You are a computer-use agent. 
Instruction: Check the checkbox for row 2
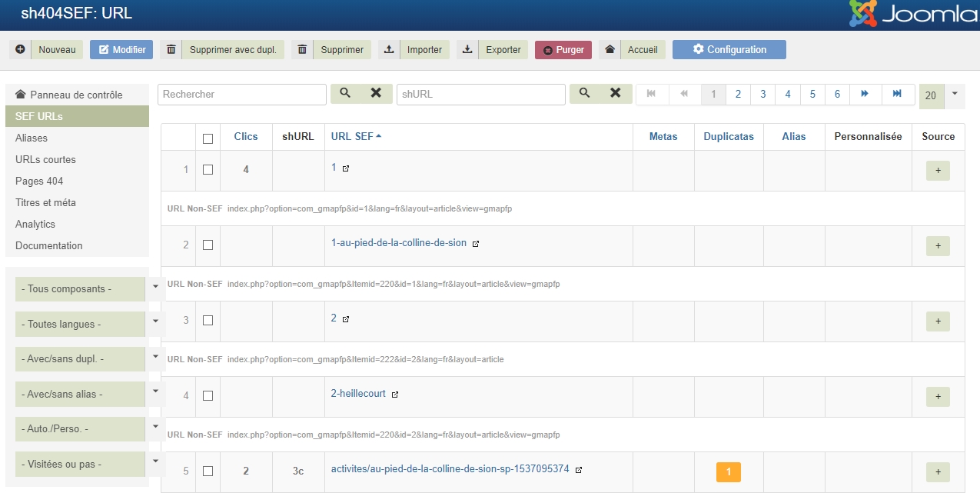[208, 245]
